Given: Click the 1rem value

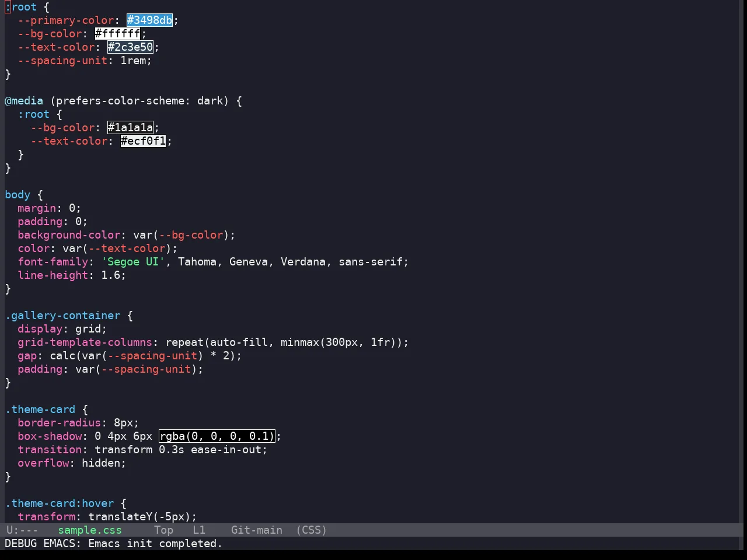Looking at the screenshot, I should coord(133,61).
